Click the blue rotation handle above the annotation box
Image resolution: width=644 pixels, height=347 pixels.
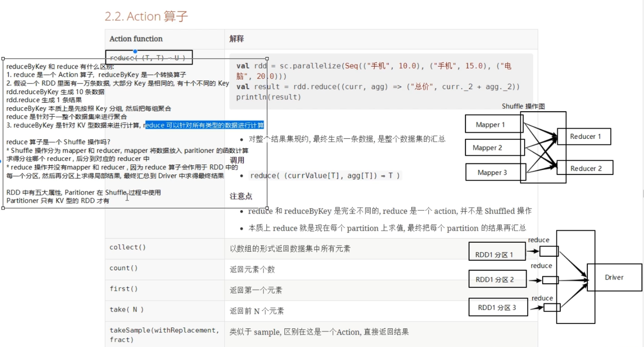tap(135, 51)
